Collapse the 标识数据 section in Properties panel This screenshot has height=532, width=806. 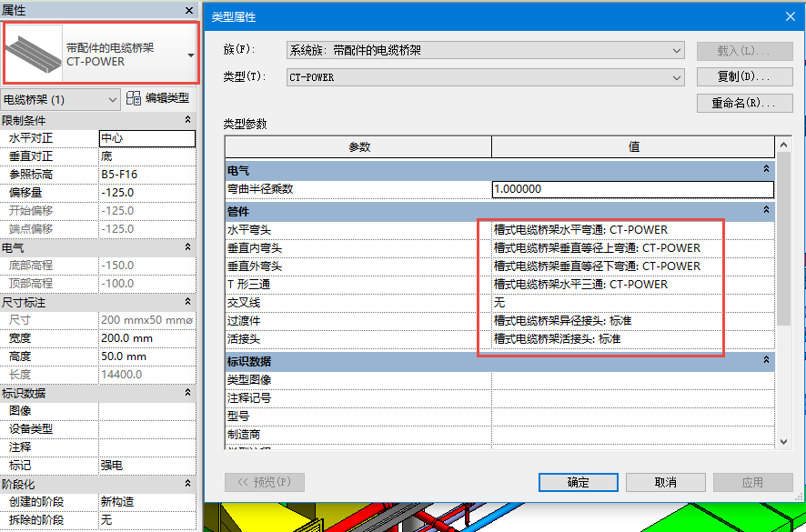[x=188, y=393]
